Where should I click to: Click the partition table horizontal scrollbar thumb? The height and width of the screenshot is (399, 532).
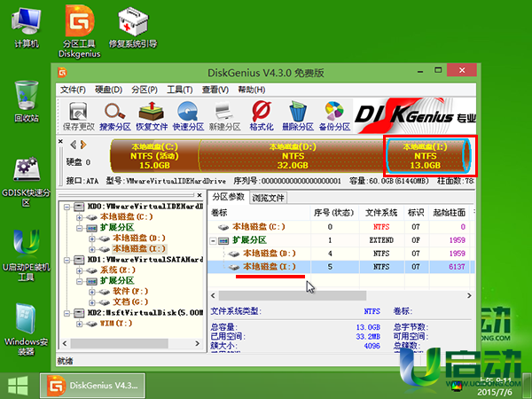pyautogui.click(x=292, y=295)
